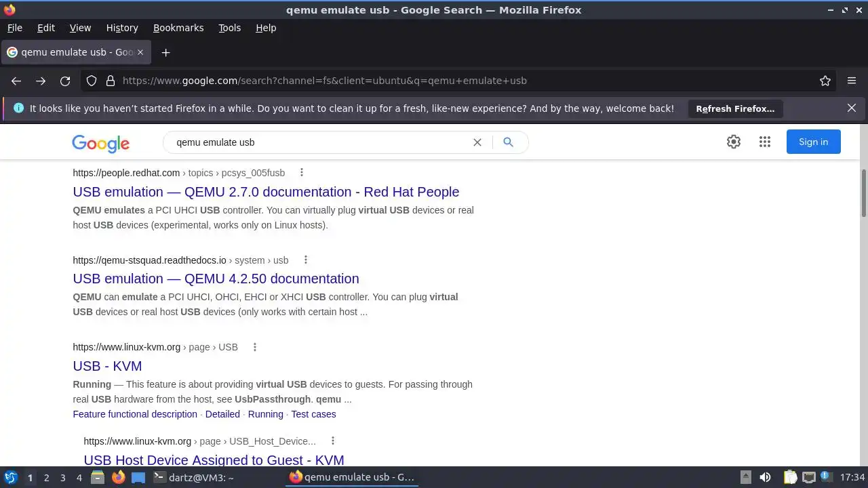Open 'USB emulation — QEMU 2.7.0 documentation' link
This screenshot has height=488, width=868.
point(266,192)
